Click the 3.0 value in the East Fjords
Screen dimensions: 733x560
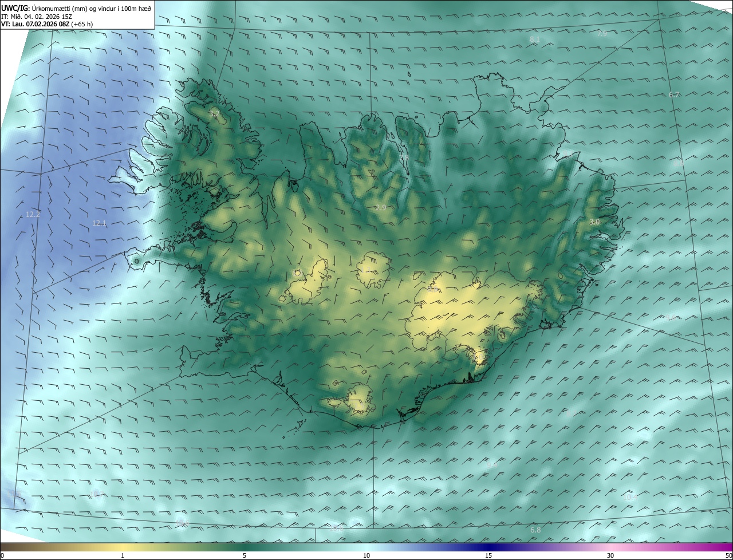594,222
